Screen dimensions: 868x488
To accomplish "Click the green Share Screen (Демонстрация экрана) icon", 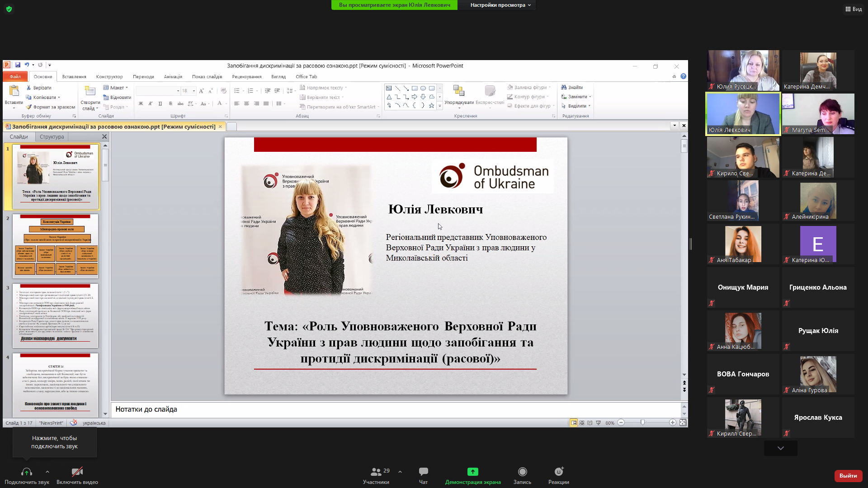I will (472, 475).
